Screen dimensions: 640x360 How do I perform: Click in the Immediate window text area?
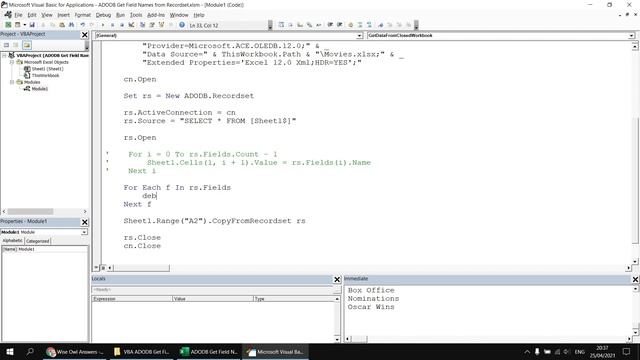pyautogui.click(x=489, y=311)
